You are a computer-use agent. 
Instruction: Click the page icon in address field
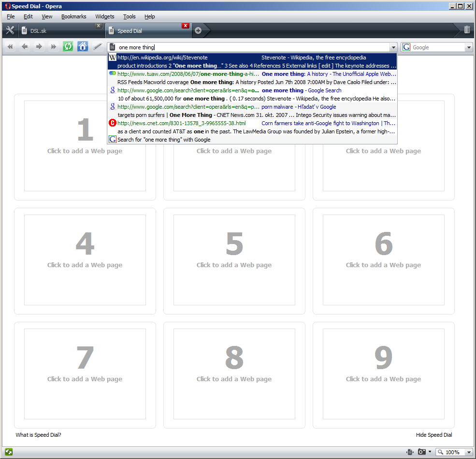(112, 47)
